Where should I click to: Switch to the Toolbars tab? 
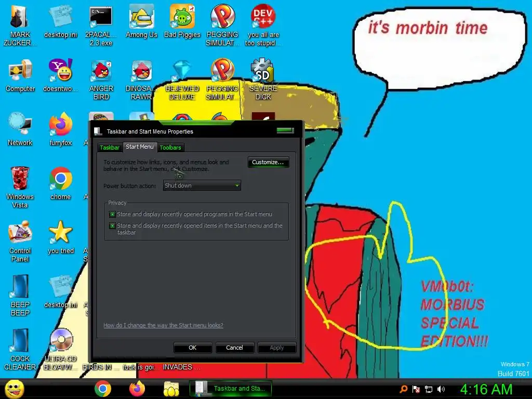point(170,148)
